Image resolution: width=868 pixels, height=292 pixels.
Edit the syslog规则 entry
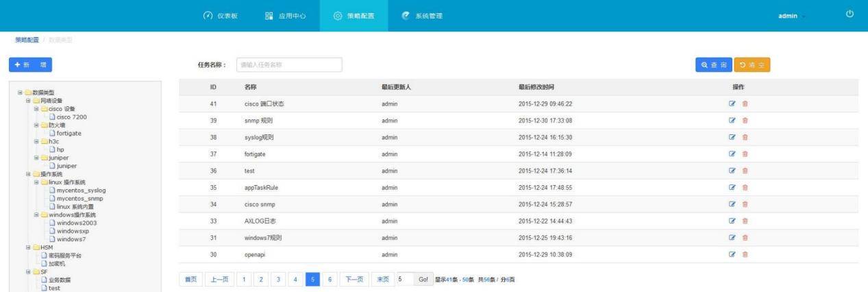(x=732, y=138)
